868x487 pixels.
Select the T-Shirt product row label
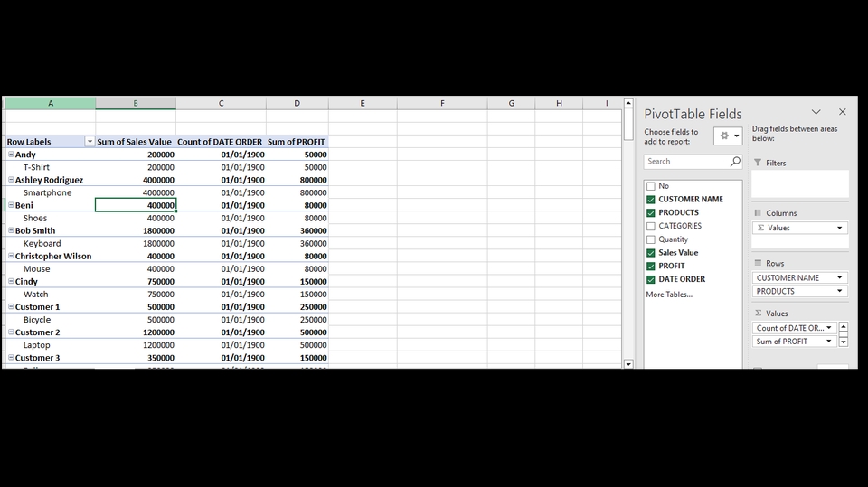pyautogui.click(x=36, y=167)
